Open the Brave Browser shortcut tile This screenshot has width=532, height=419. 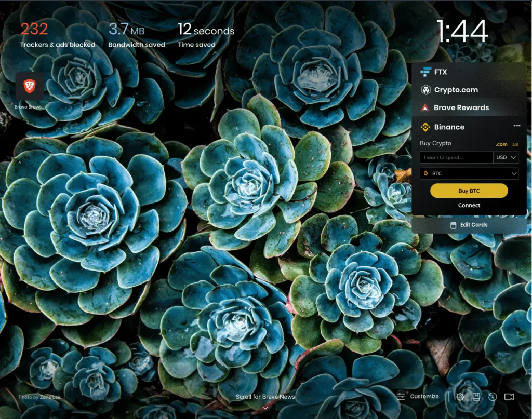tap(30, 86)
